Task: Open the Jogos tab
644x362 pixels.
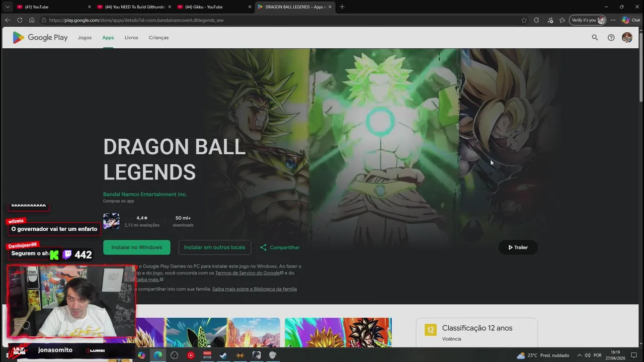Action: point(85,38)
